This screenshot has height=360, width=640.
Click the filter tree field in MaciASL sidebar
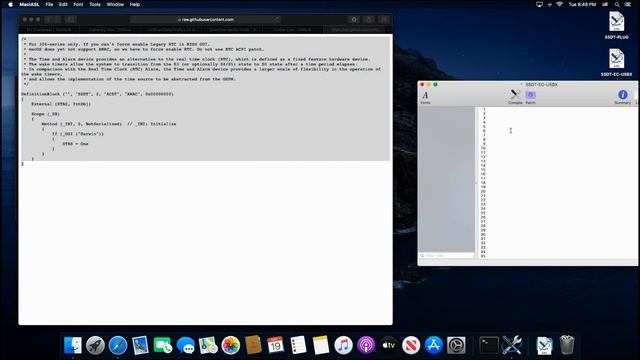(x=447, y=256)
